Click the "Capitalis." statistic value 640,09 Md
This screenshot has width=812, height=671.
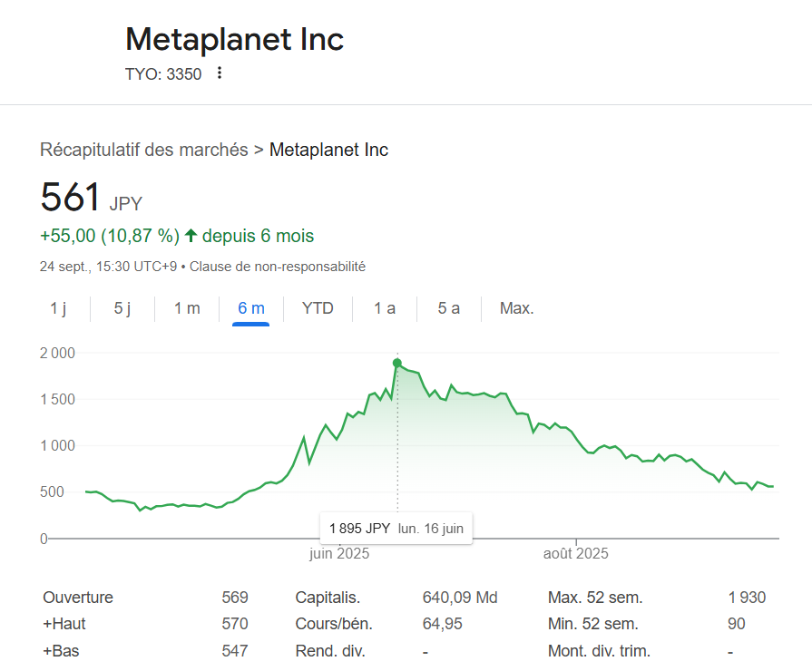tap(459, 597)
